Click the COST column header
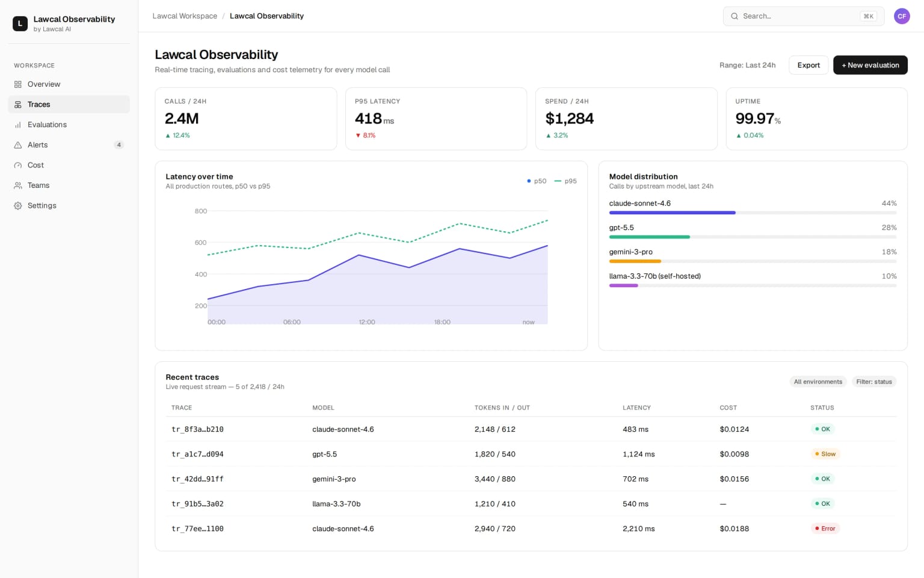 pos(728,408)
